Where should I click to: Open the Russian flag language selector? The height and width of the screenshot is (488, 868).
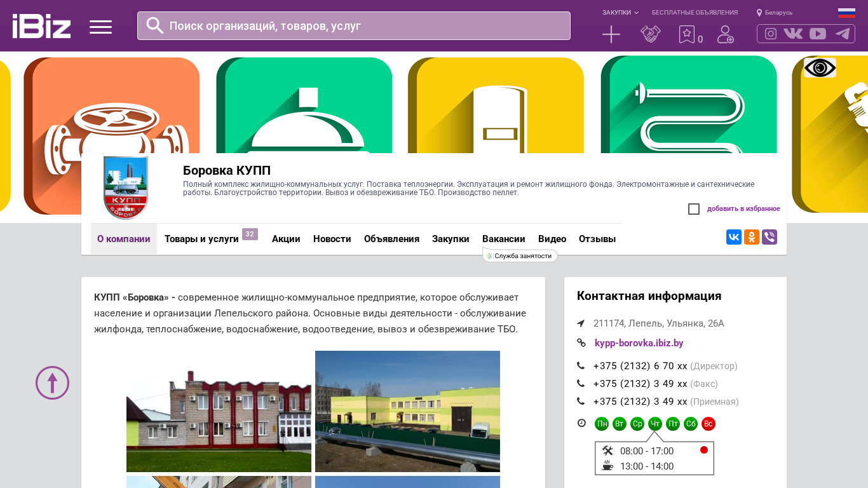click(846, 13)
